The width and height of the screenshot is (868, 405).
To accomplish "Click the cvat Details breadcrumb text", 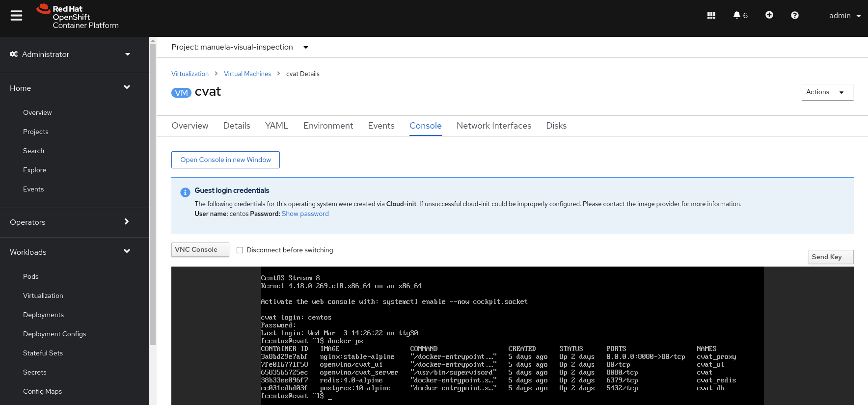I will click(x=303, y=74).
